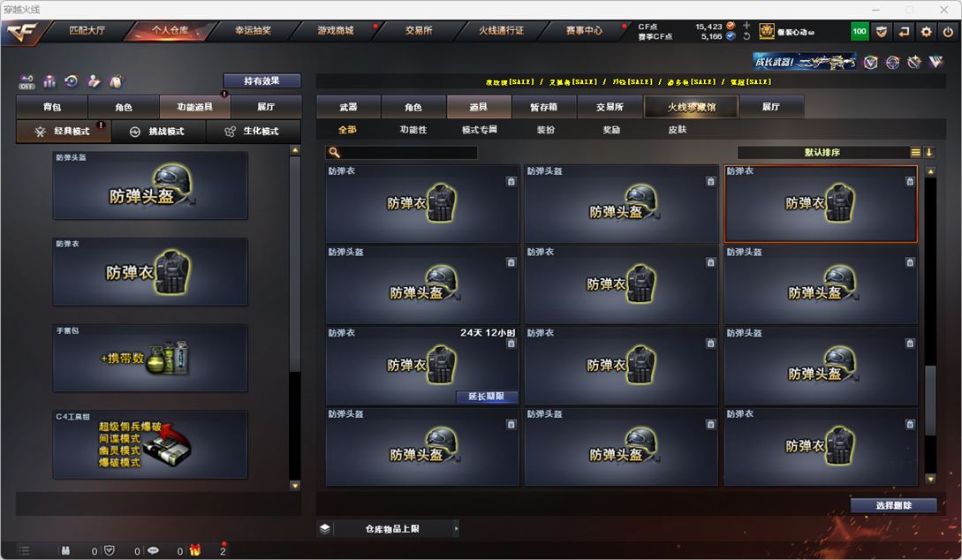
Task: Click the power exit icon
Action: (948, 32)
